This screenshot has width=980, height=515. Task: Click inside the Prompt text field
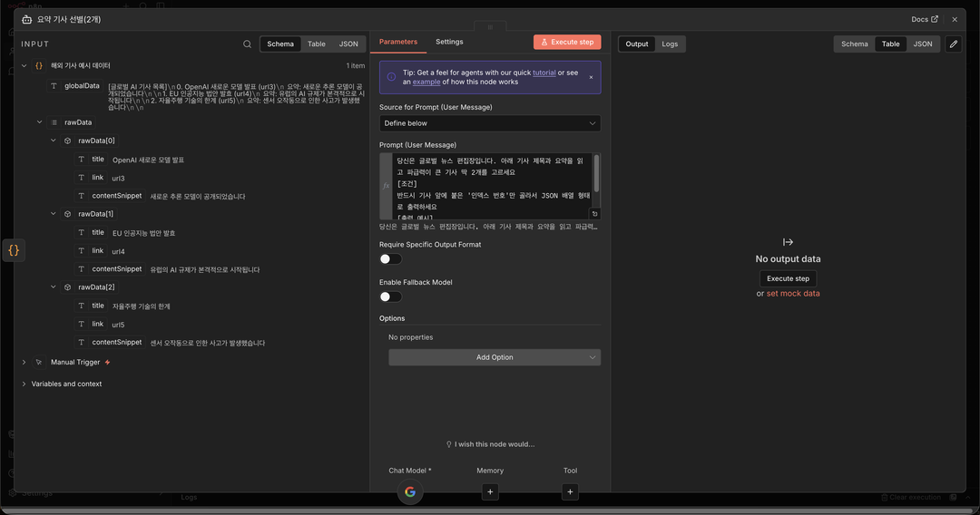tap(490, 186)
